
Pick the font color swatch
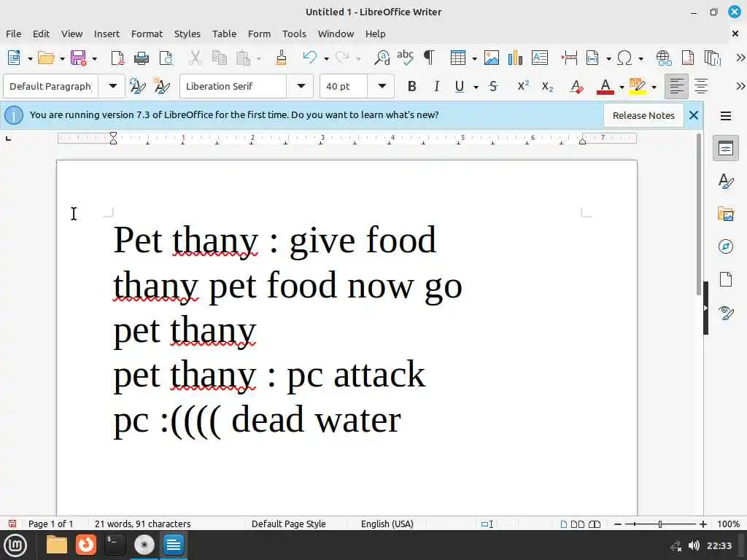[605, 86]
